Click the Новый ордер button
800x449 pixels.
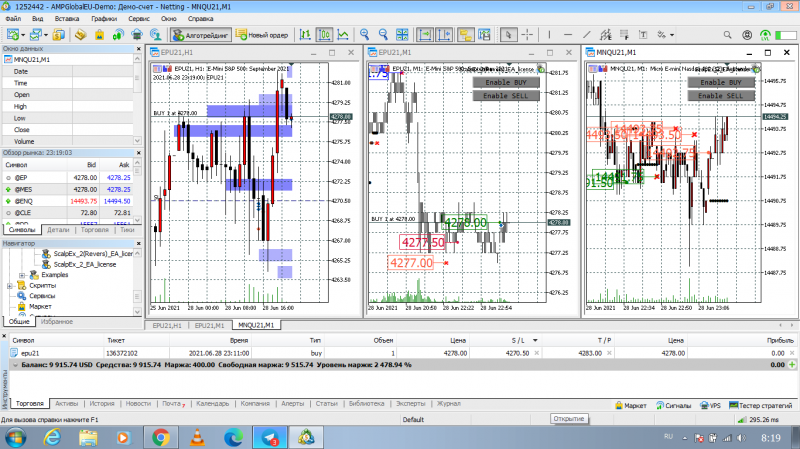(x=262, y=35)
